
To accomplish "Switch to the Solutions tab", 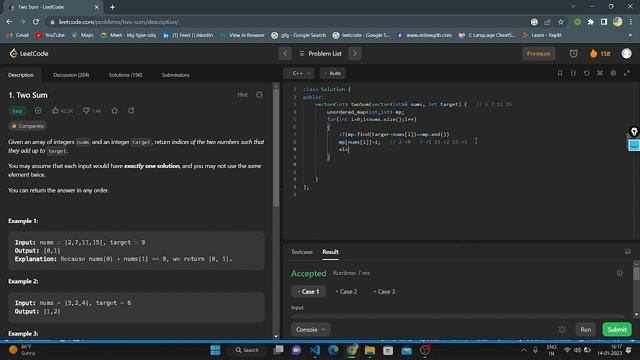I will 125,75.
